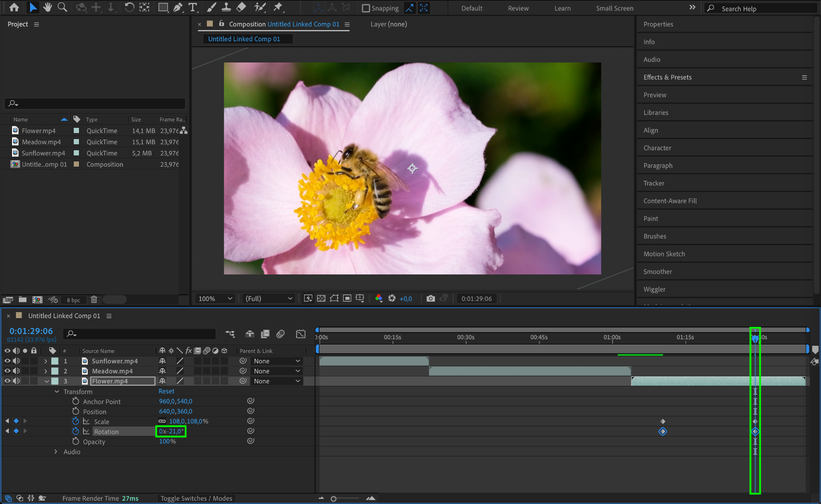The height and width of the screenshot is (504, 821).
Task: Click the timeline zoom slider handle
Action: coord(334,499)
